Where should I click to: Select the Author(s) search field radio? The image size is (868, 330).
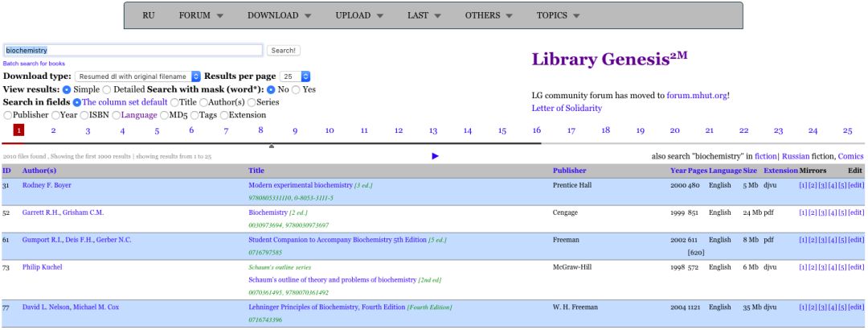[203, 102]
